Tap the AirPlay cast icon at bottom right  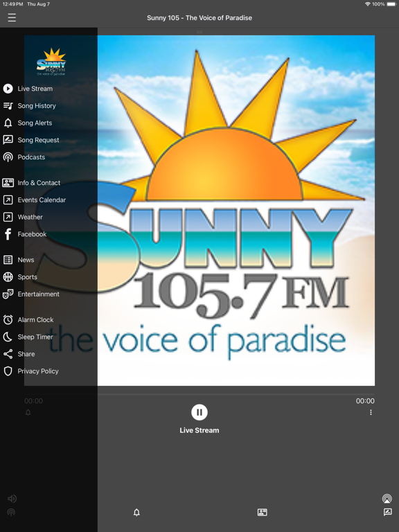point(387,499)
